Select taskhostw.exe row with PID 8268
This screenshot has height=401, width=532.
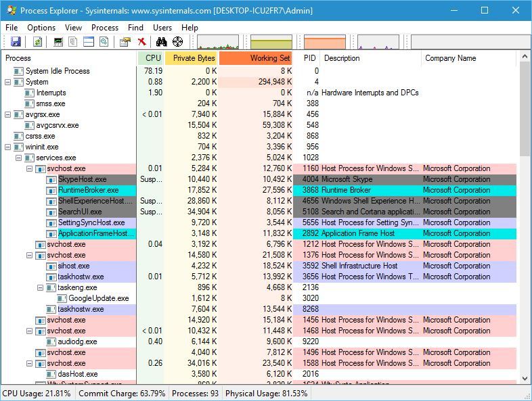[x=259, y=309]
